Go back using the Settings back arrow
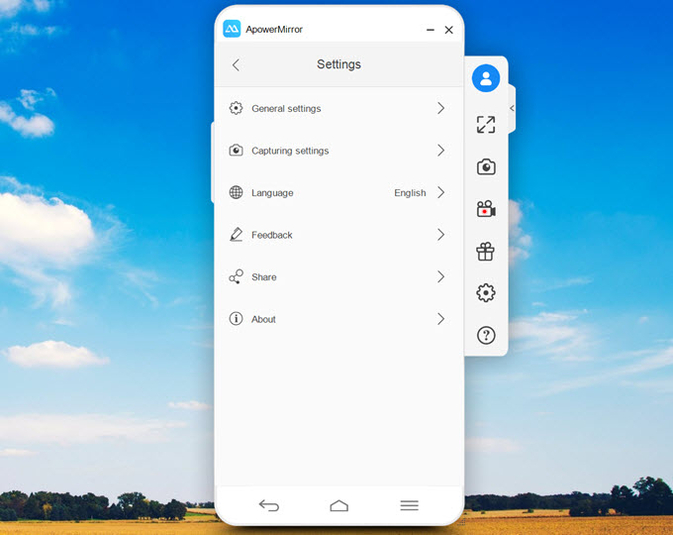 [236, 65]
